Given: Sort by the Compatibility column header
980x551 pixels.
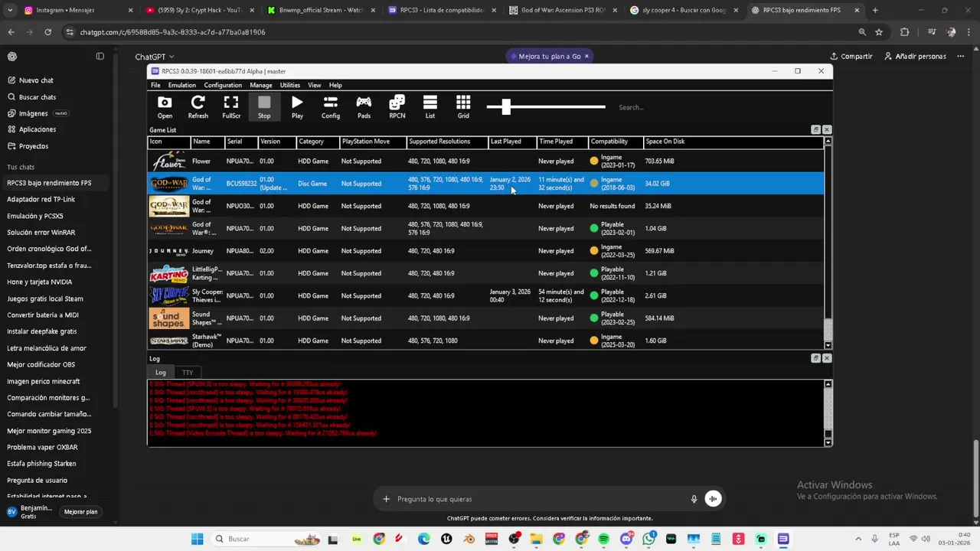Looking at the screenshot, I should (x=616, y=142).
